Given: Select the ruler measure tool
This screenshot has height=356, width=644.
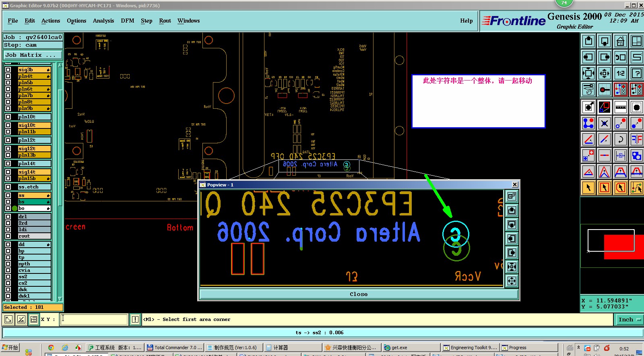Looking at the screenshot, I should 621,107.
